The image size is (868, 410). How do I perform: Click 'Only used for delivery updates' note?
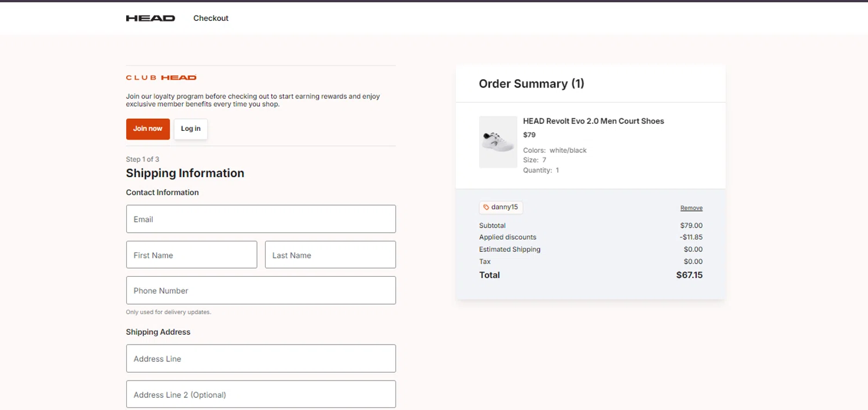tap(168, 312)
